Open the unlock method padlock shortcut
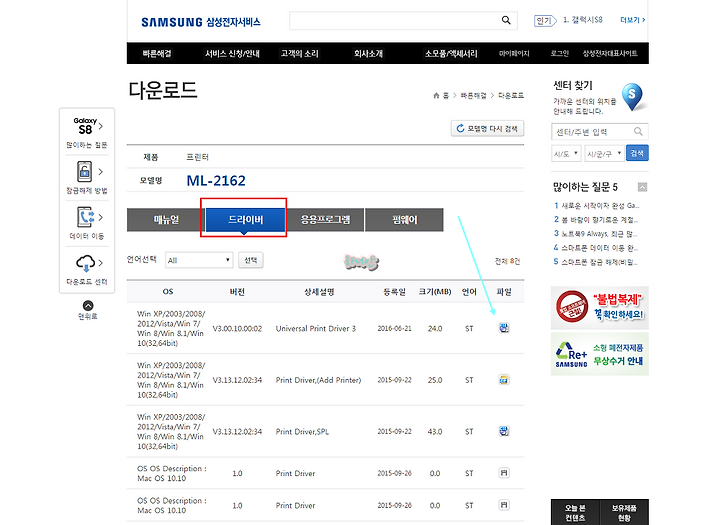The image size is (720, 525). pos(87,178)
